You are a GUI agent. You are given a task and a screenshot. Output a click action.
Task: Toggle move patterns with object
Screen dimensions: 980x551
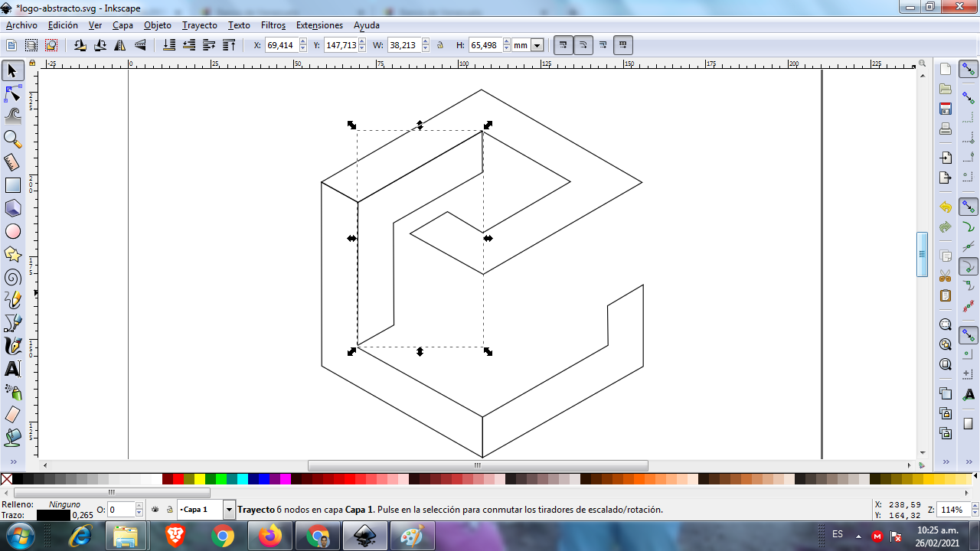click(623, 45)
